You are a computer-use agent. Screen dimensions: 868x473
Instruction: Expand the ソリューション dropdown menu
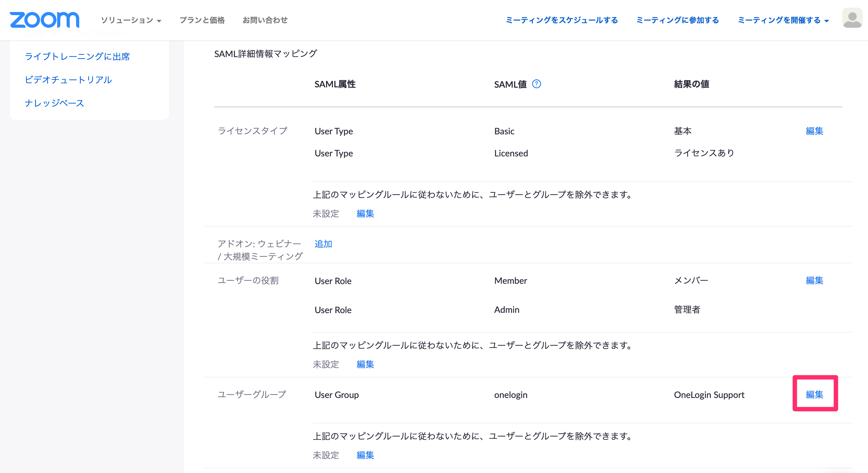click(x=131, y=20)
